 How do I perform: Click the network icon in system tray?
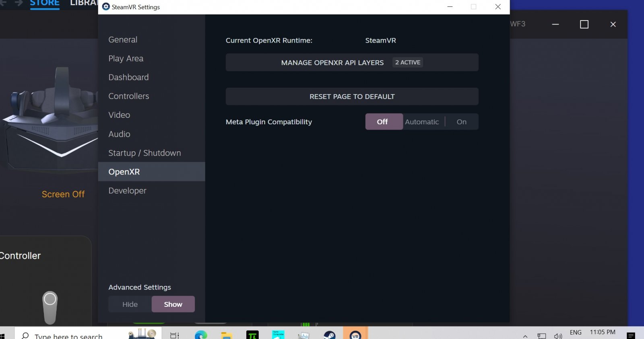pos(542,336)
